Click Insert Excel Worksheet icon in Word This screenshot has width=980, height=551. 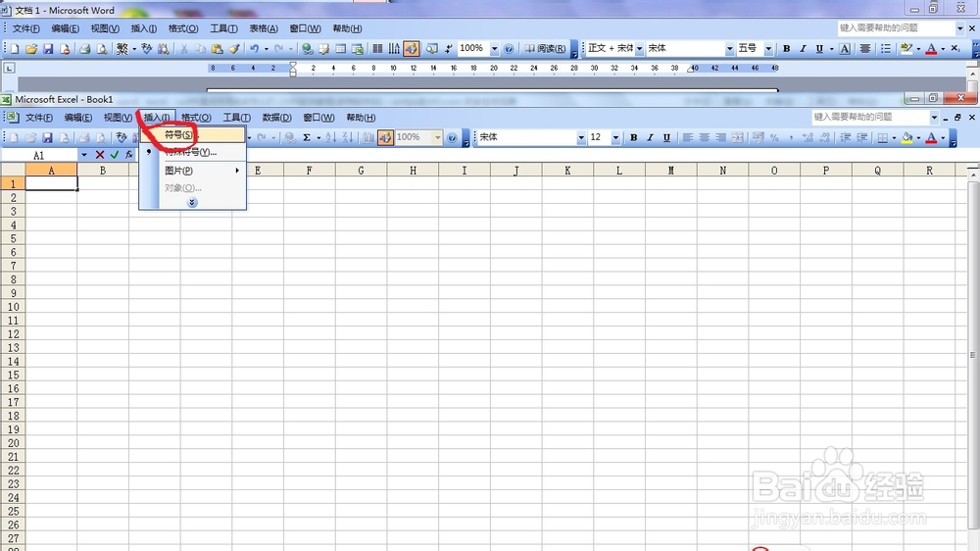coord(358,48)
